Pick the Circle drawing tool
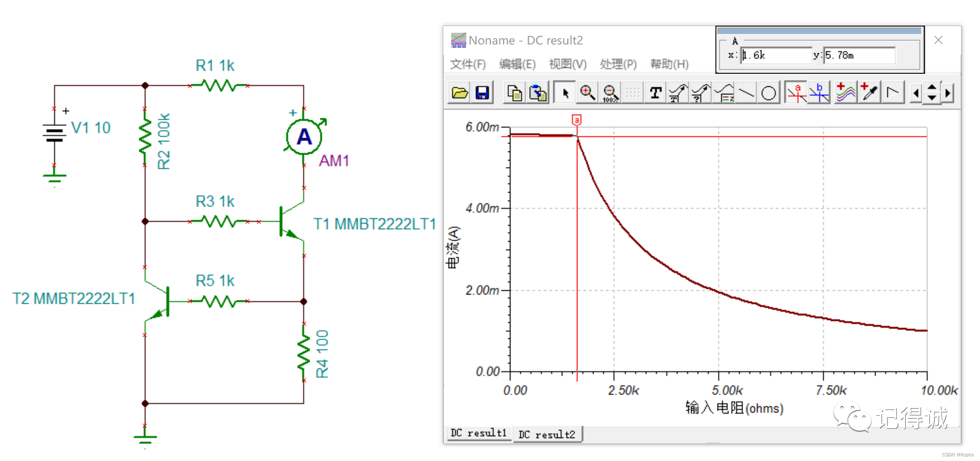This screenshot has height=461, width=980. tap(768, 93)
